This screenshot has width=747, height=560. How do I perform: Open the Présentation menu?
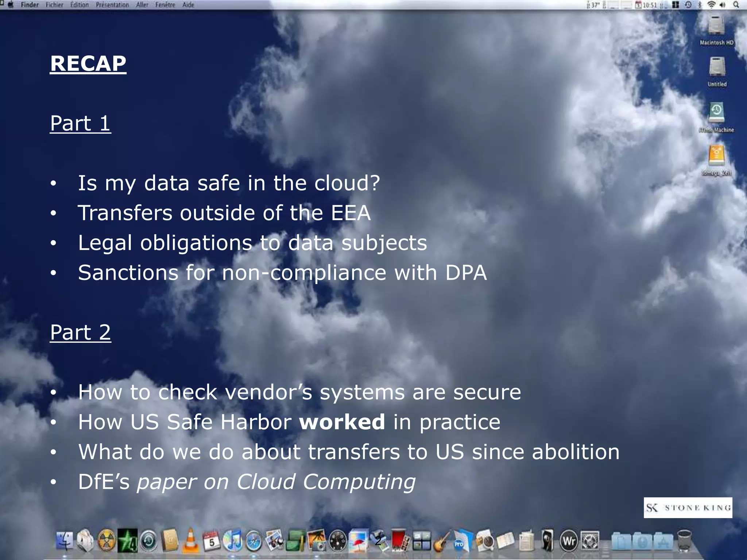tap(112, 5)
